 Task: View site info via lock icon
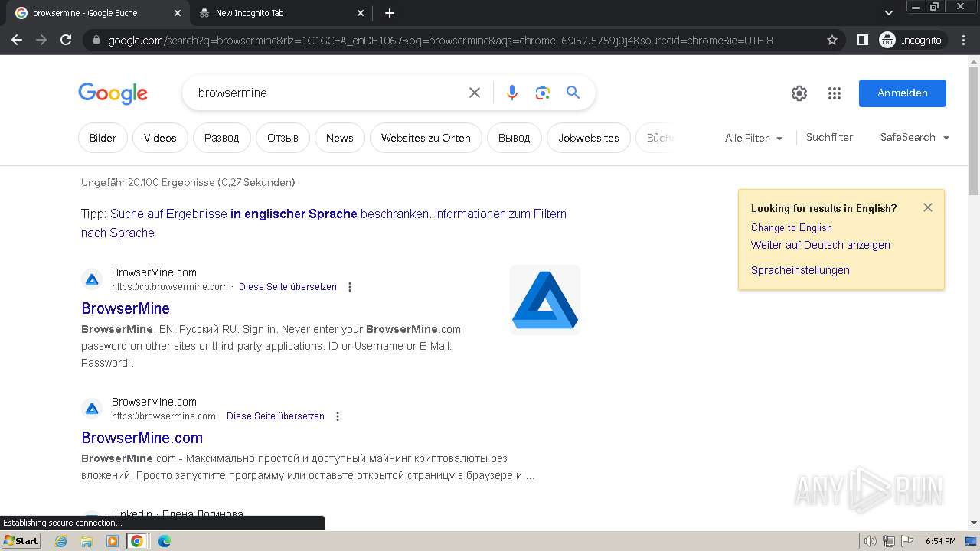point(95,40)
